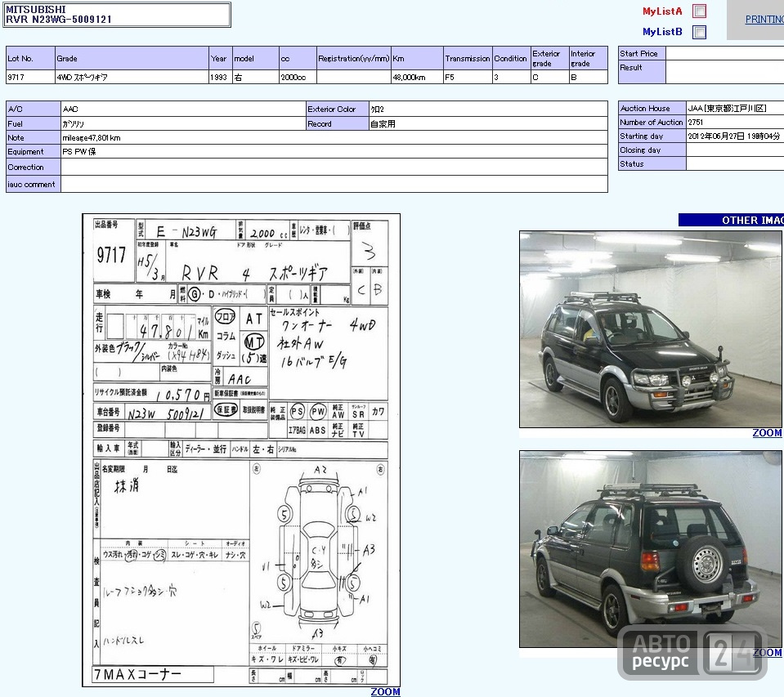The image size is (784, 697).
Task: Click the note text mileage47,801km
Action: coord(91,138)
